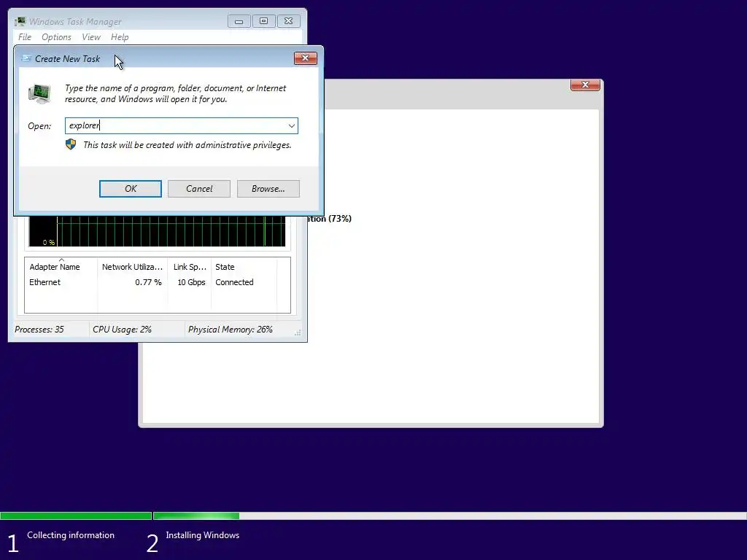The height and width of the screenshot is (560, 747).
Task: Minimize the Windows Task Manager window
Action: tap(239, 21)
